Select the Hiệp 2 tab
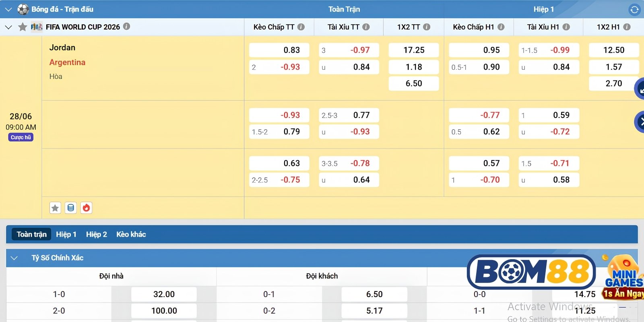Screen dimensions: 644x322 click(97, 234)
